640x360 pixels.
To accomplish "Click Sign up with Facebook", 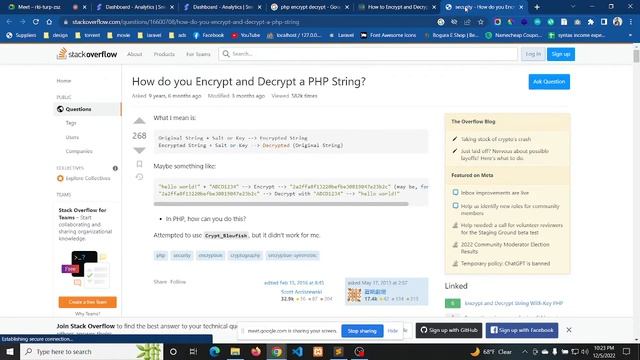I will click(522, 330).
